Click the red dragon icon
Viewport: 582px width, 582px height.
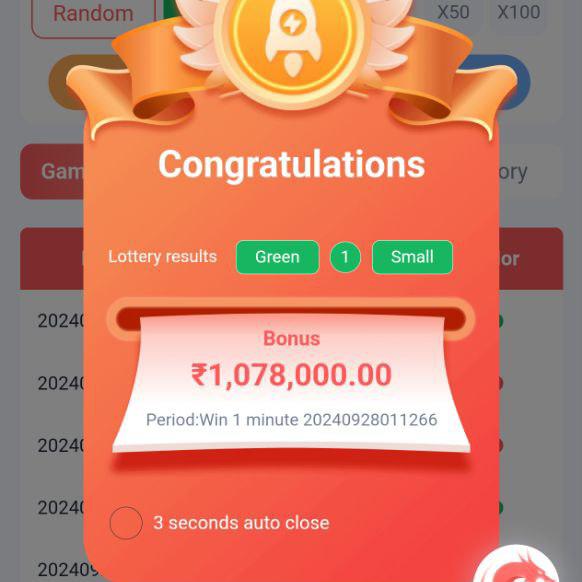[517, 564]
